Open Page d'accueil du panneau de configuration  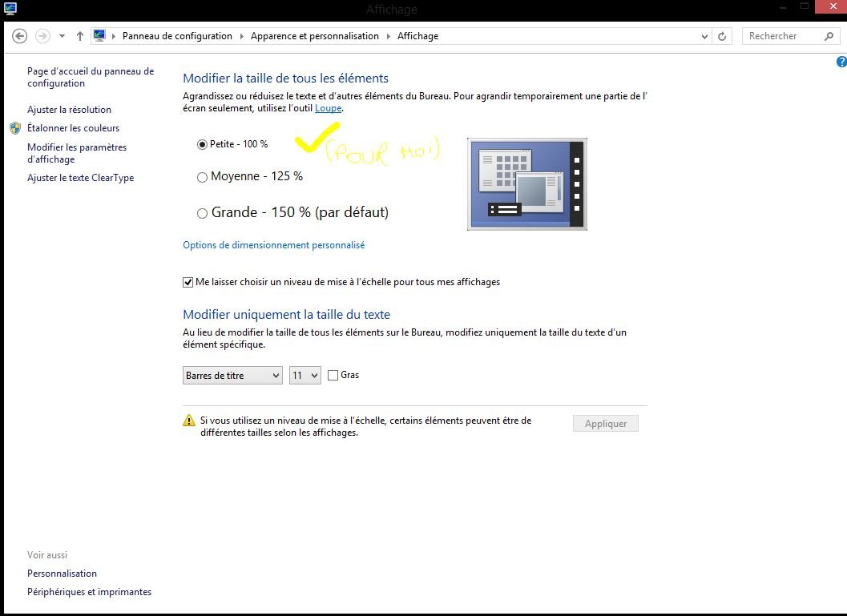point(91,77)
